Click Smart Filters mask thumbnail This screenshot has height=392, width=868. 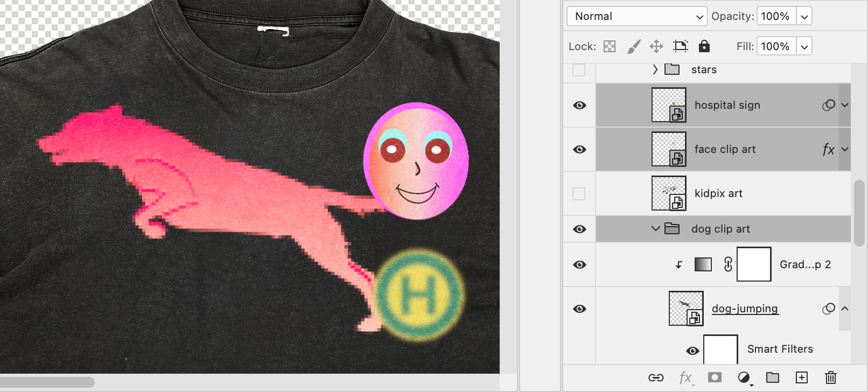(720, 349)
